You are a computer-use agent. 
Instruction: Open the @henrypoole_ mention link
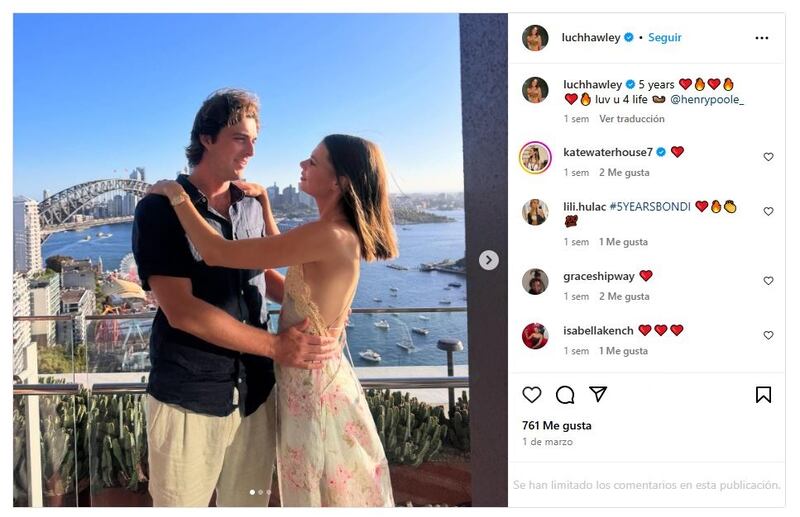tap(707, 100)
